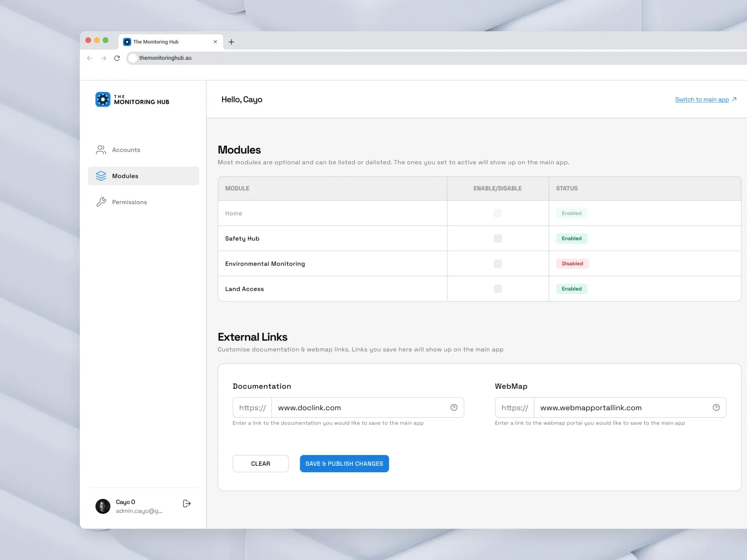Screen dimensions: 747x560
Task: Click the external arrow beside Switch to main app
Action: [734, 99]
